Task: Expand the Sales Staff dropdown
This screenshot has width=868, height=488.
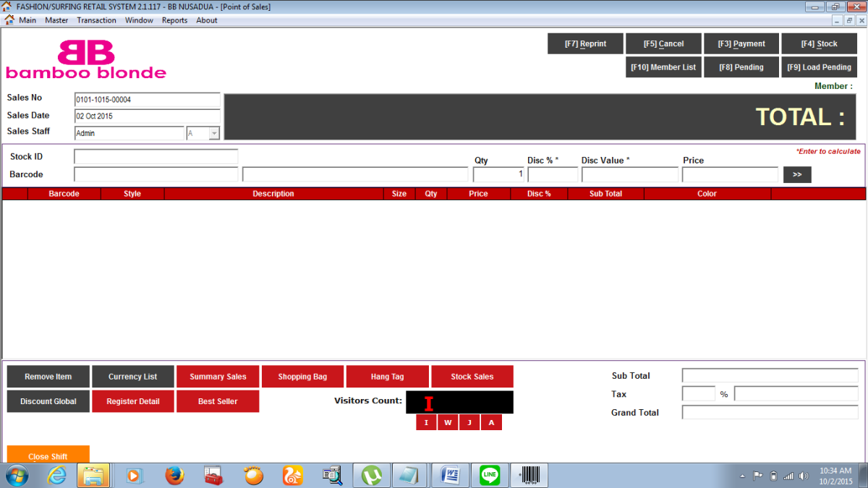Action: click(213, 133)
